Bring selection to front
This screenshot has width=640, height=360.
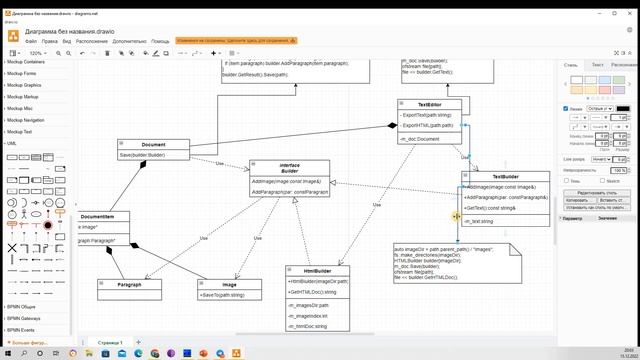click(121, 53)
